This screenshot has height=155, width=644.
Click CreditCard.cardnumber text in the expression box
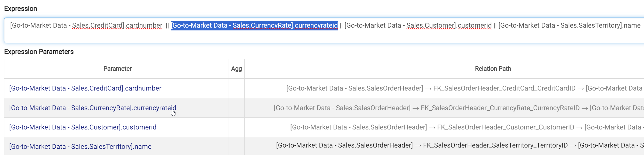[x=86, y=26]
